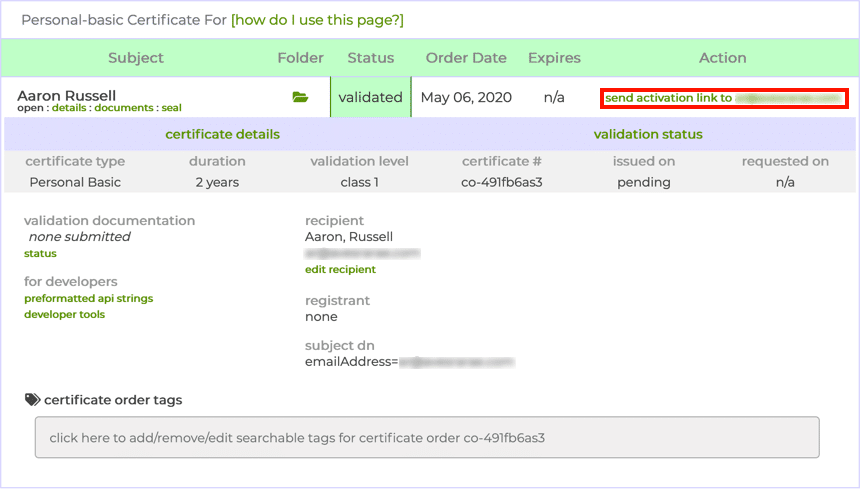Switch to the certificate details tab
The image size is (860, 489).
click(222, 134)
